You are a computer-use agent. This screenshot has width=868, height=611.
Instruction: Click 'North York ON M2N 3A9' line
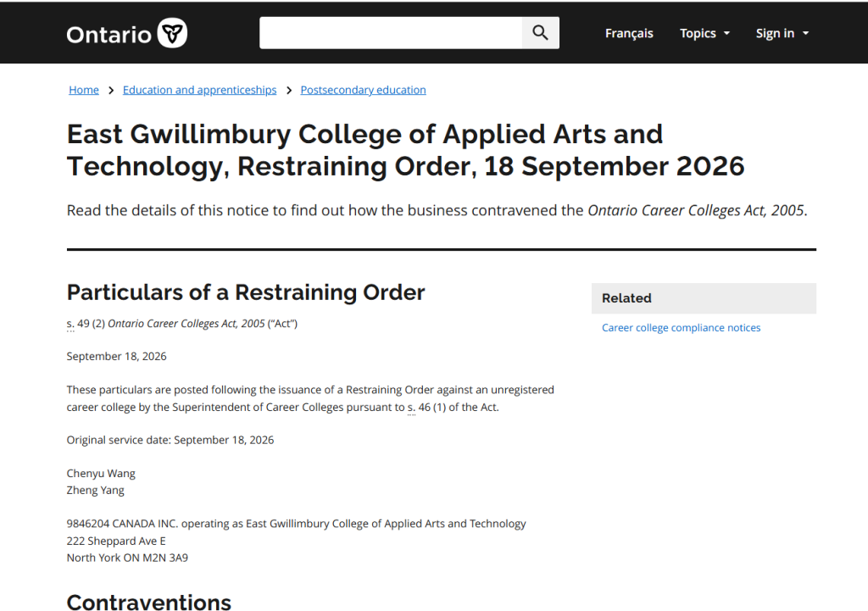pyautogui.click(x=127, y=558)
